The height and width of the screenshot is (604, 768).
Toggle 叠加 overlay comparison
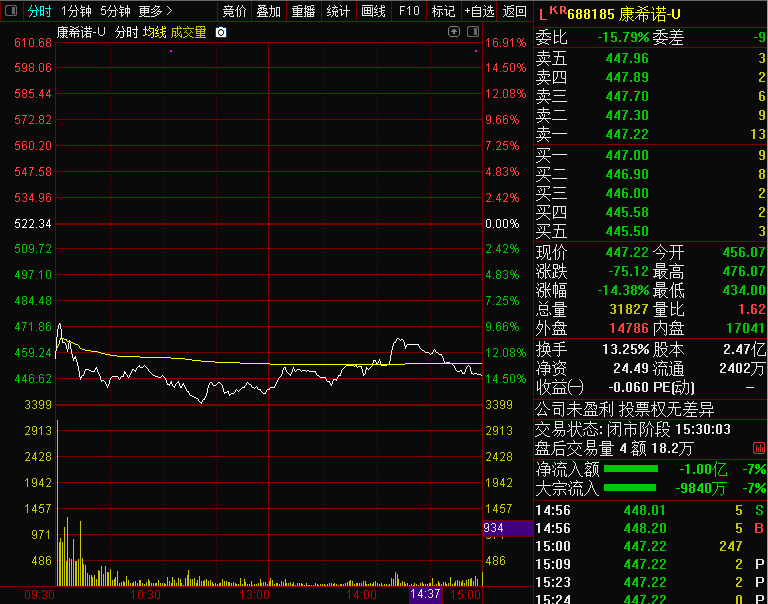pyautogui.click(x=268, y=11)
